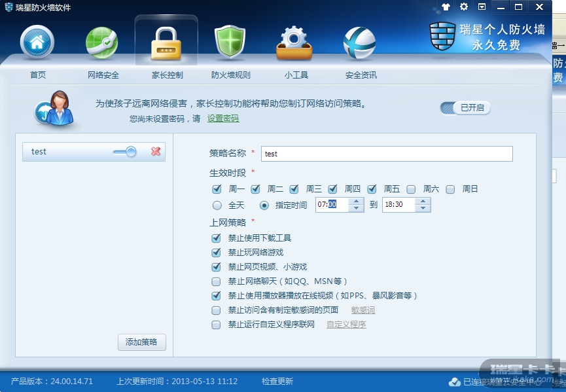Click the 07:00 start time field
This screenshot has height=392, width=566.
click(332, 205)
